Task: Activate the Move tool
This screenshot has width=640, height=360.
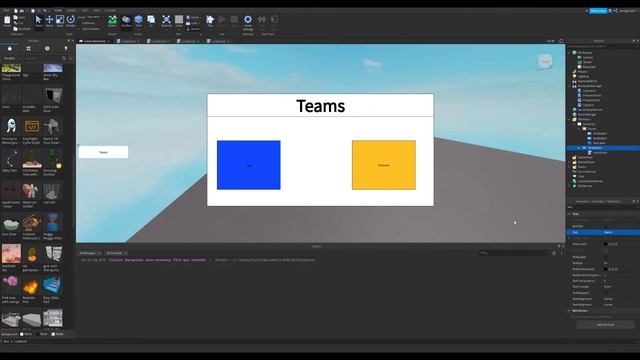Action: pos(49,21)
